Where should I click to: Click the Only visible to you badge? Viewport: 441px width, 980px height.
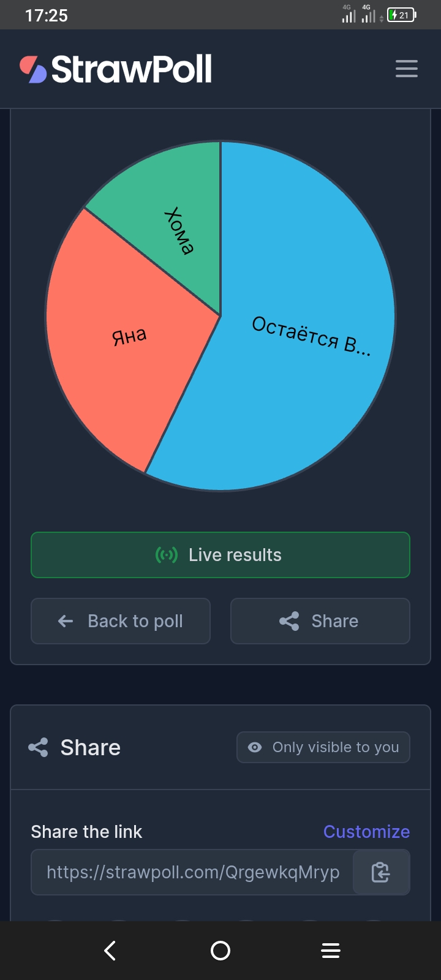click(x=323, y=747)
